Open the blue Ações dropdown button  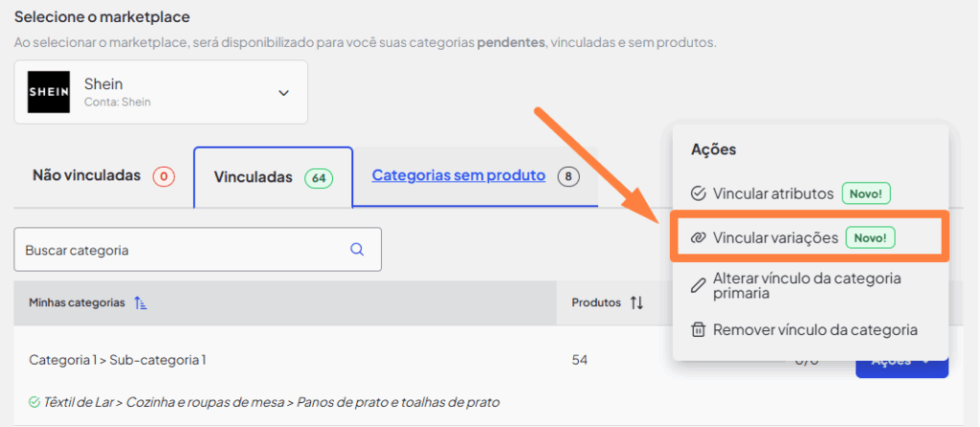(x=901, y=361)
